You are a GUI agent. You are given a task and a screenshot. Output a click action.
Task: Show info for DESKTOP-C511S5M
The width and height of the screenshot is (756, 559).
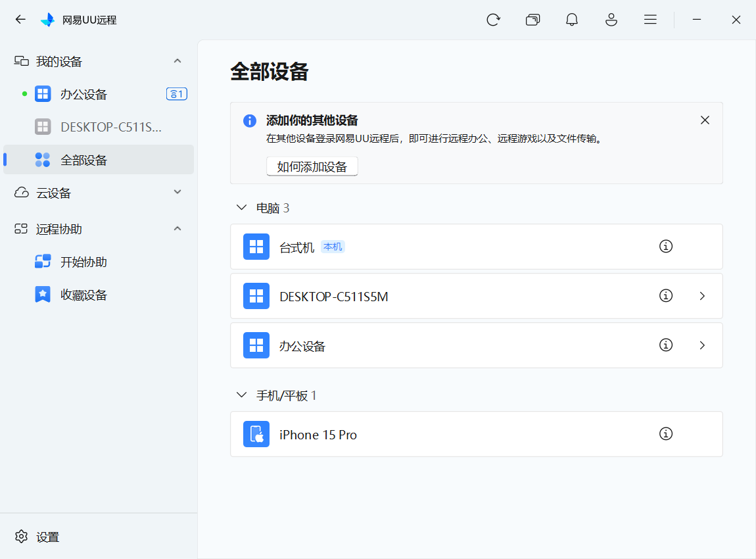pos(666,296)
